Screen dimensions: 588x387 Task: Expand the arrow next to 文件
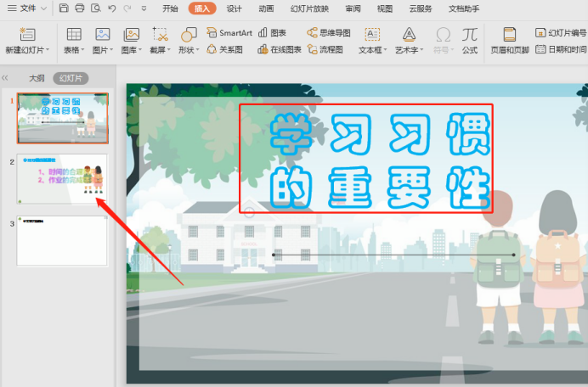(43, 8)
